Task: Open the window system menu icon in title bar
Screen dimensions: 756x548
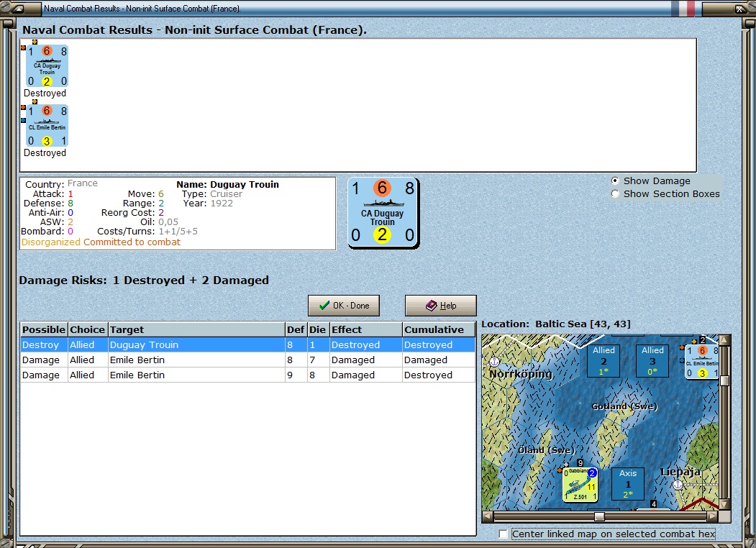Action: pos(18,8)
